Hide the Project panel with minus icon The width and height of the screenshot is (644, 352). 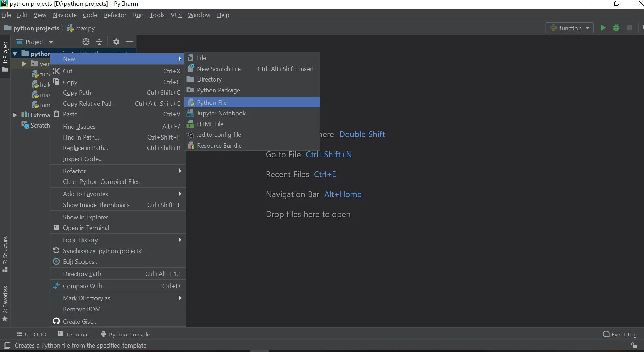[130, 42]
